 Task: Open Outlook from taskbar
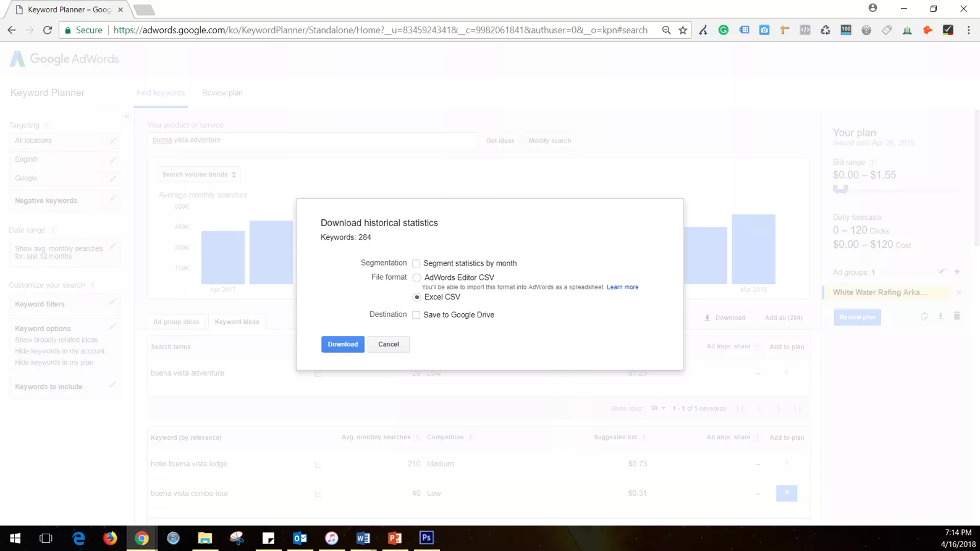pos(300,538)
